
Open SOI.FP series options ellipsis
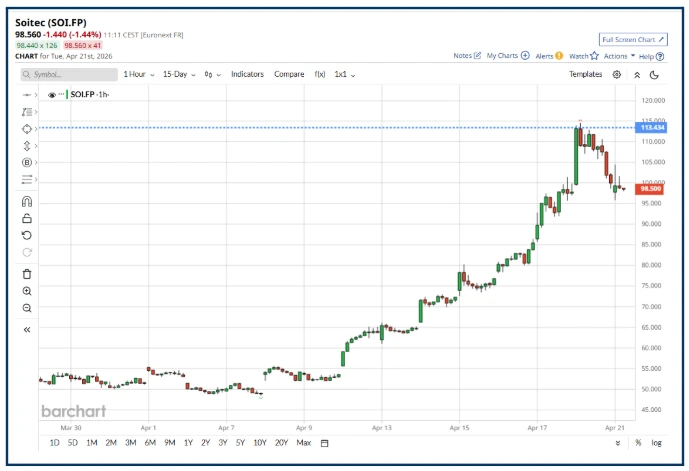click(x=61, y=94)
